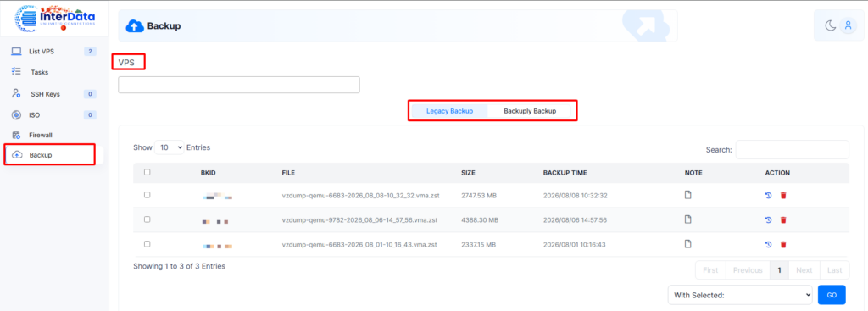Click the Backup cloud icon in sidebar
The image size is (868, 311).
(17, 155)
